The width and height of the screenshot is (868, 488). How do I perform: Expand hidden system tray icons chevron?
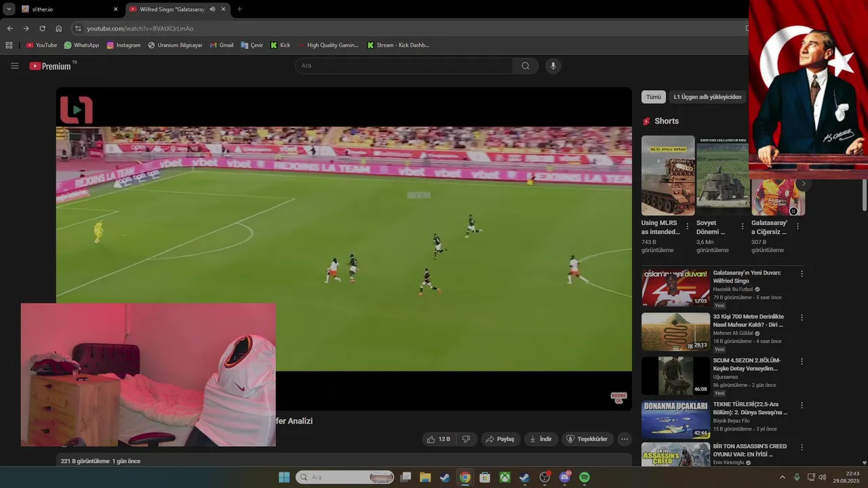point(782,477)
